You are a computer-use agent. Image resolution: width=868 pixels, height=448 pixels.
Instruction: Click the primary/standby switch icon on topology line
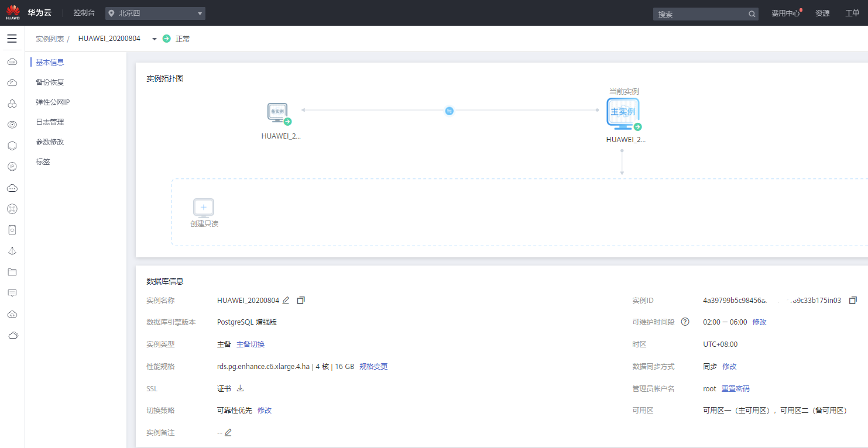449,111
